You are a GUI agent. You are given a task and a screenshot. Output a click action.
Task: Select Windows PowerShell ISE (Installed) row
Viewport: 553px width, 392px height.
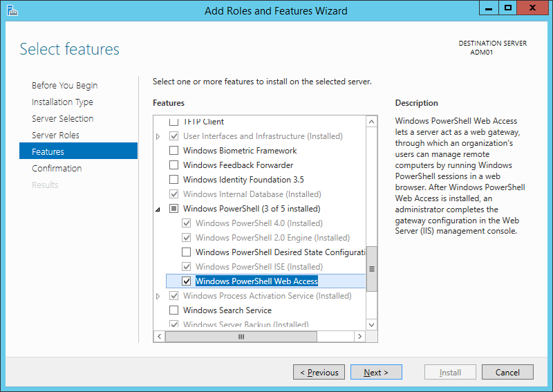click(x=259, y=267)
